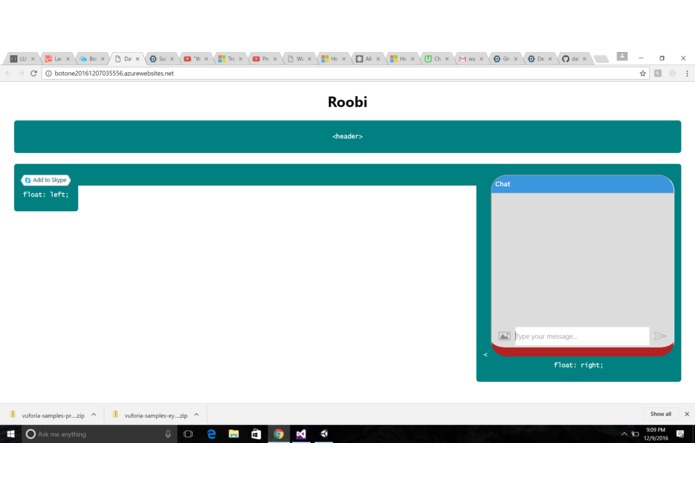Open File Explorer from the taskbar

point(234,434)
